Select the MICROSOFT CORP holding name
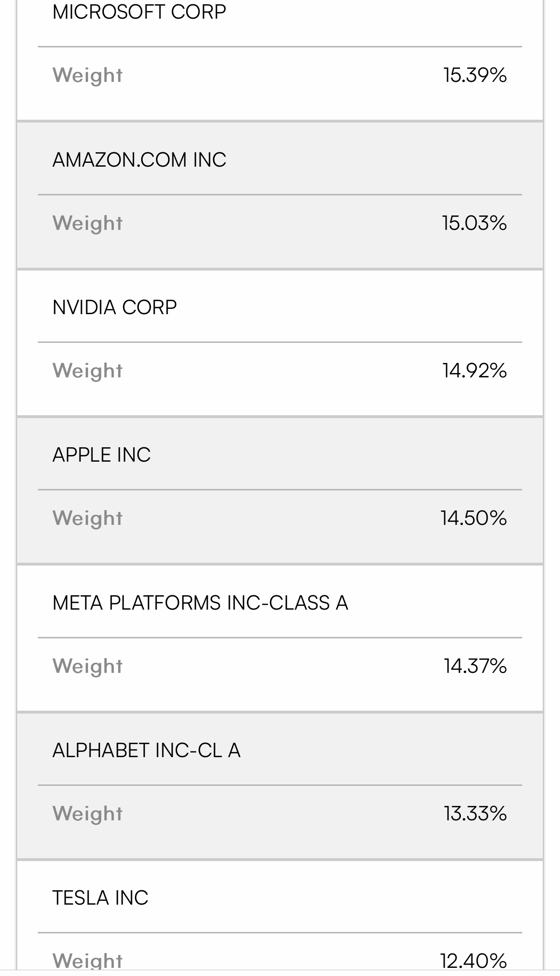The image size is (560, 976). 139,12
